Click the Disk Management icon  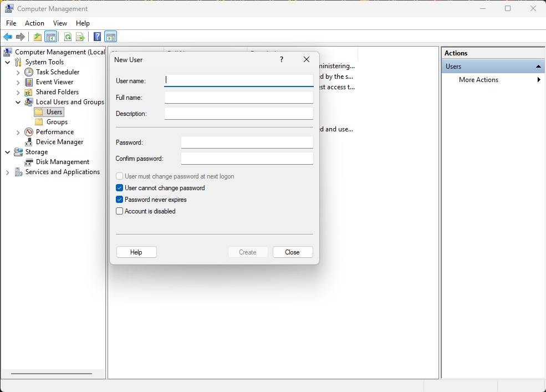coord(29,162)
